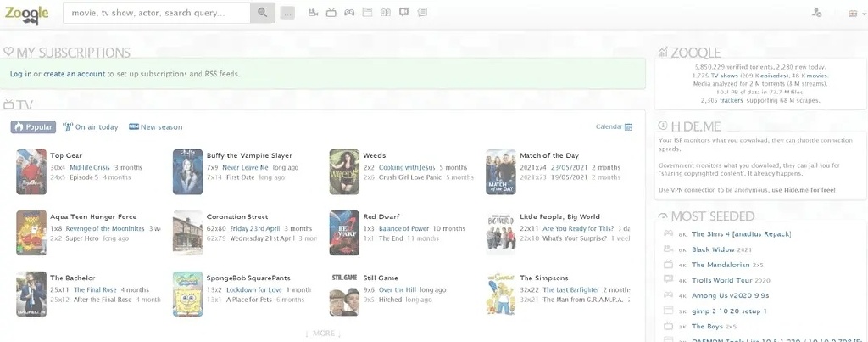Switch to the On air today tab
Image resolution: width=868 pixels, height=342 pixels.
point(91,127)
